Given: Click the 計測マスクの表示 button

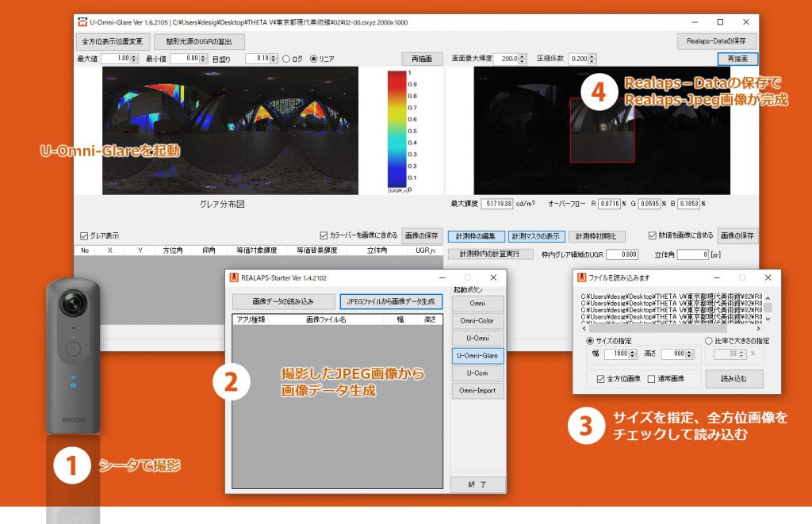Looking at the screenshot, I should pos(536,236).
